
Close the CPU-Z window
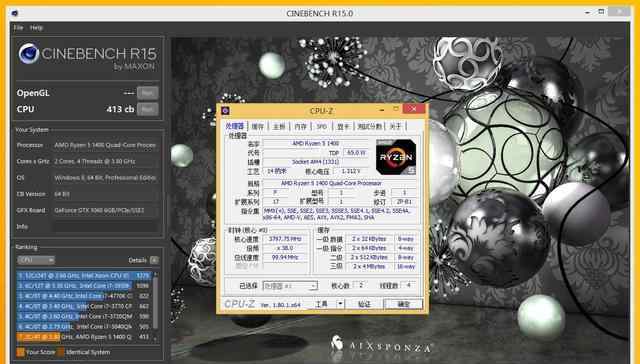click(414, 109)
